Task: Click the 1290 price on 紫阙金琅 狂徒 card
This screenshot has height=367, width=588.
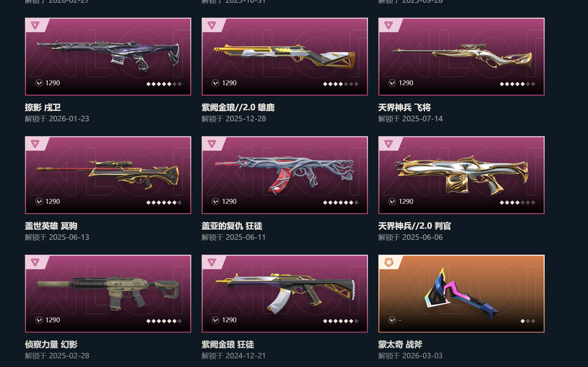Action: [x=229, y=320]
